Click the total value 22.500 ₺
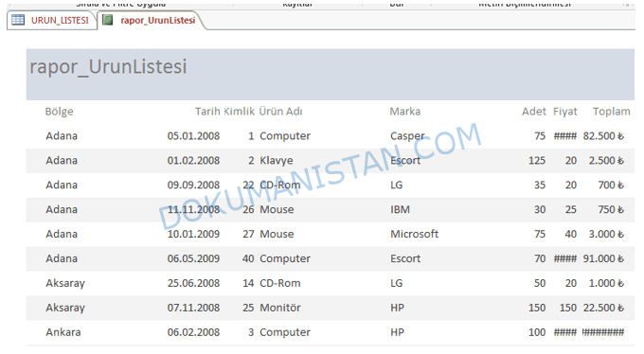This screenshot has height=354, width=644. pos(603,308)
